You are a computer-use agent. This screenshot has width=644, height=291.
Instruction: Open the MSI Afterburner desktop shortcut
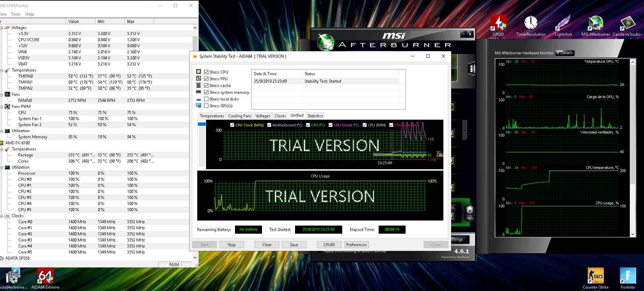tap(595, 25)
